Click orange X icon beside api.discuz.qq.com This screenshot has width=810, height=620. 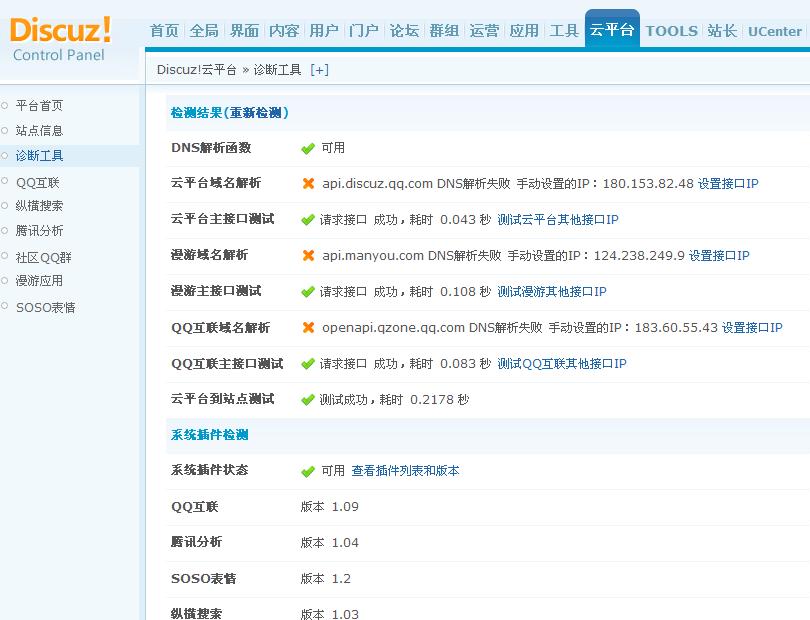[308, 184]
